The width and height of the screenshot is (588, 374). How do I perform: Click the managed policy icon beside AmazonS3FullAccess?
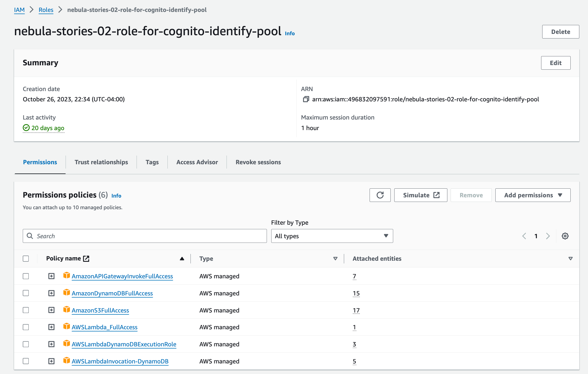pos(66,310)
